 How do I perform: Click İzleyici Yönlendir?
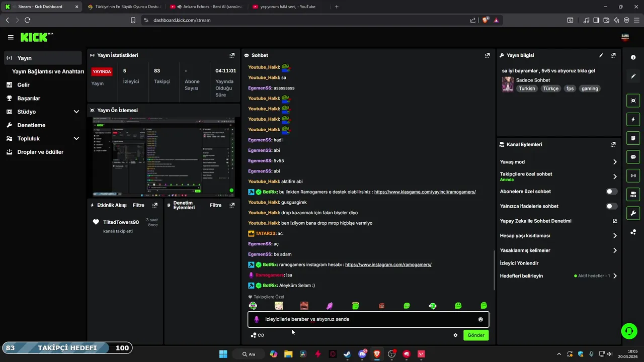519,263
